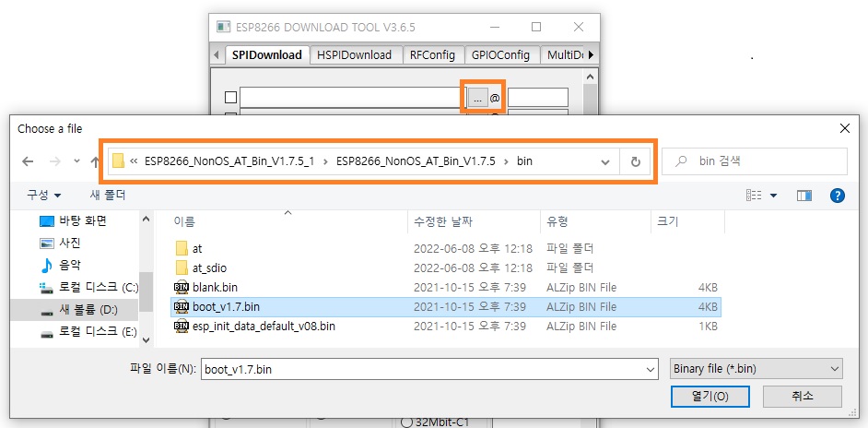Click the address field after @ symbol

[x=538, y=98]
